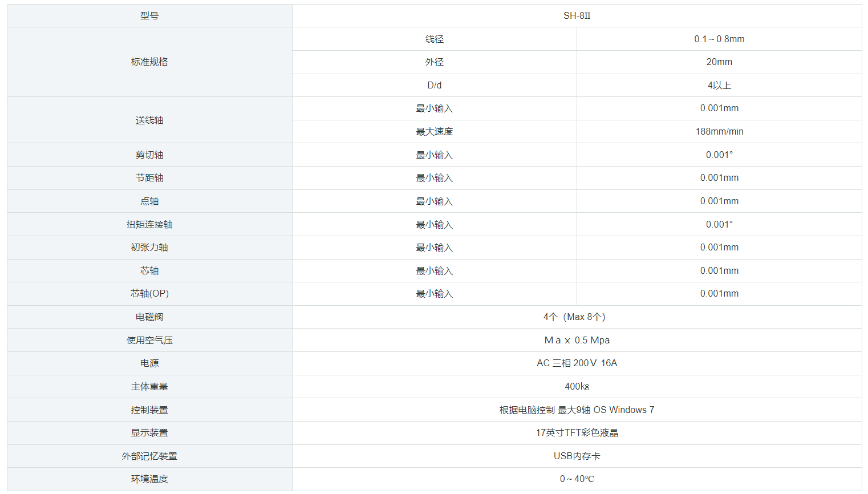Click the 显示装置 row label
Viewport: 868px width, 494px height.
pyautogui.click(x=149, y=433)
